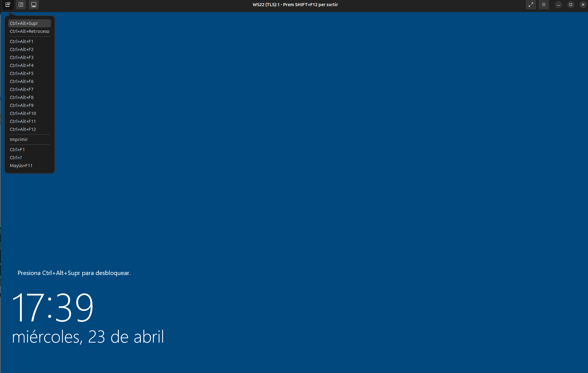
Task: Click the send-key-combination keyboard icon
Action: [x=8, y=5]
